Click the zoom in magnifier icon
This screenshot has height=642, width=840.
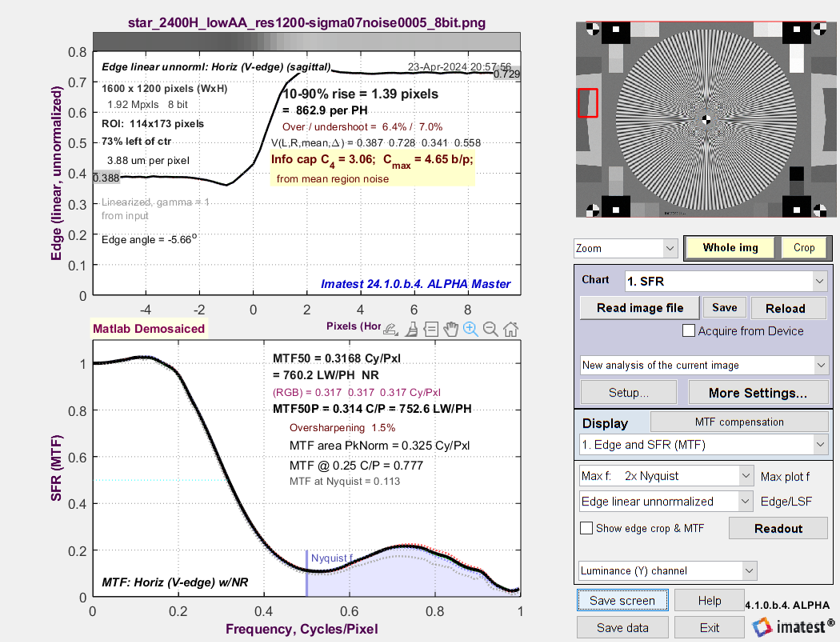pyautogui.click(x=471, y=329)
